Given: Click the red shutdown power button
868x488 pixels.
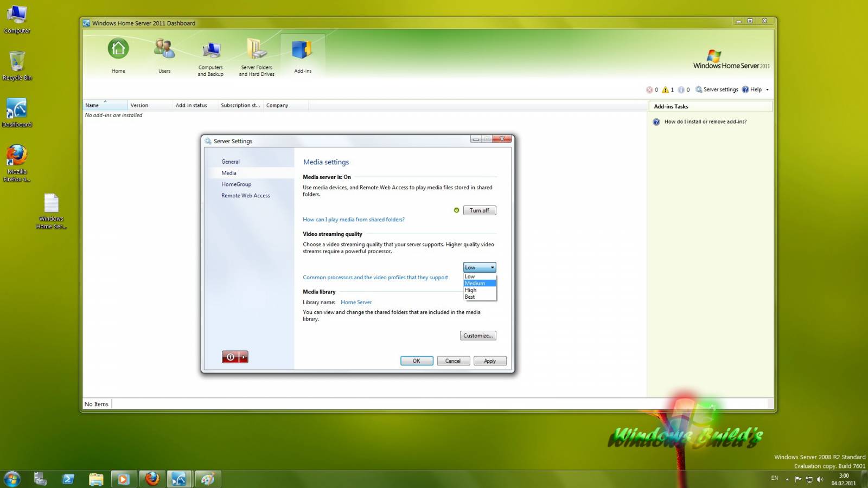Looking at the screenshot, I should coord(230,357).
